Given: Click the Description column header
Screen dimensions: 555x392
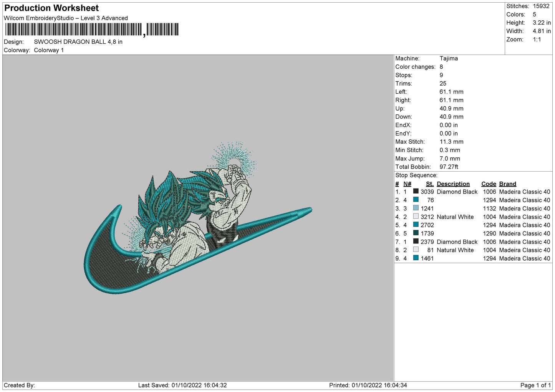Looking at the screenshot, I should pos(453,184).
